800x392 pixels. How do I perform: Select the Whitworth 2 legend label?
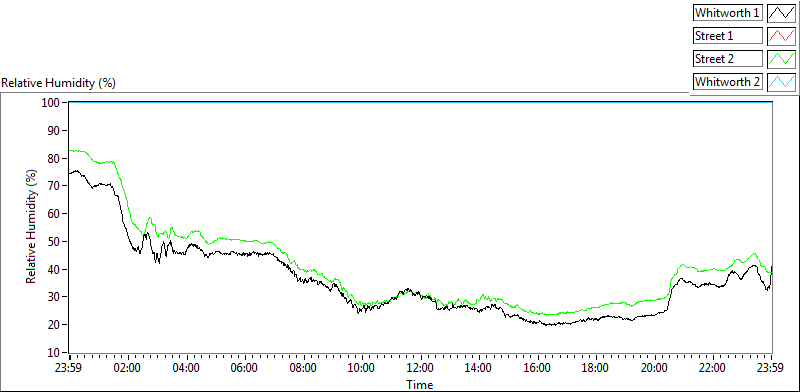pyautogui.click(x=727, y=82)
